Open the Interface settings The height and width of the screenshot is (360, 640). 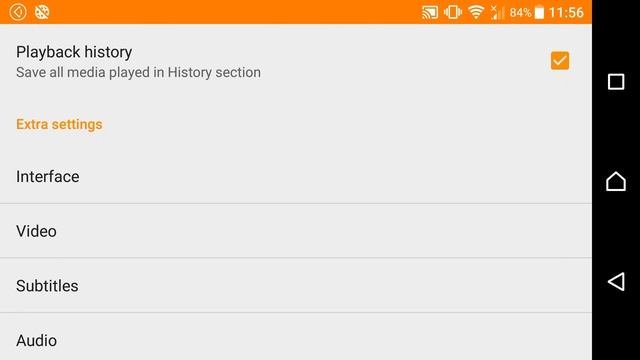[x=296, y=177]
